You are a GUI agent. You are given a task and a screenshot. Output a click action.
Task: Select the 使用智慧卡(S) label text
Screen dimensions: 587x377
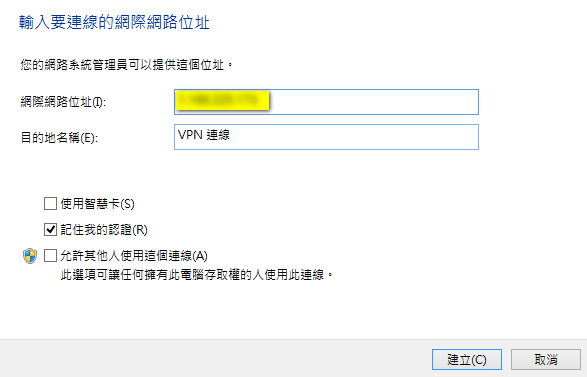click(x=97, y=204)
